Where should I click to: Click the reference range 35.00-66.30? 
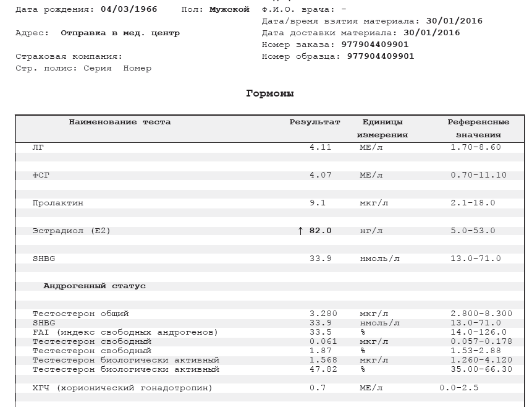(481, 369)
